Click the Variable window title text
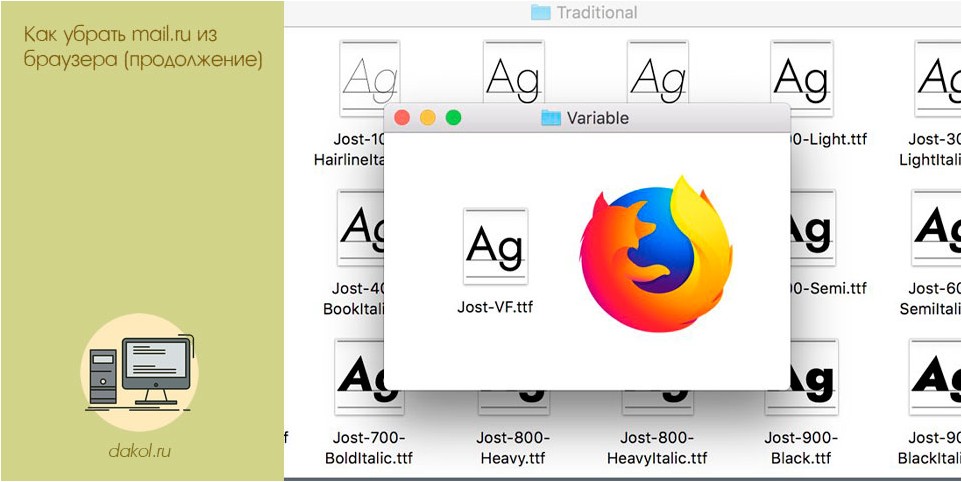Screen dimensions: 962x482 click(598, 118)
